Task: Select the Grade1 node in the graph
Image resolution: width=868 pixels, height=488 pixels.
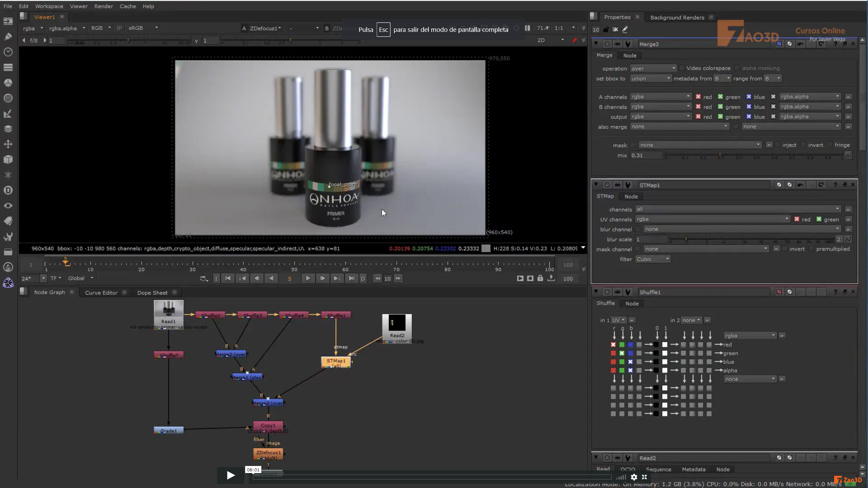Action: pos(169,430)
